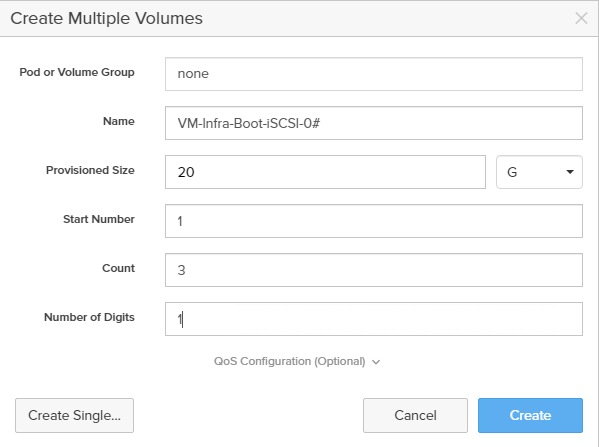The image size is (599, 447).
Task: Click the Number of Digits field
Action: (374, 319)
